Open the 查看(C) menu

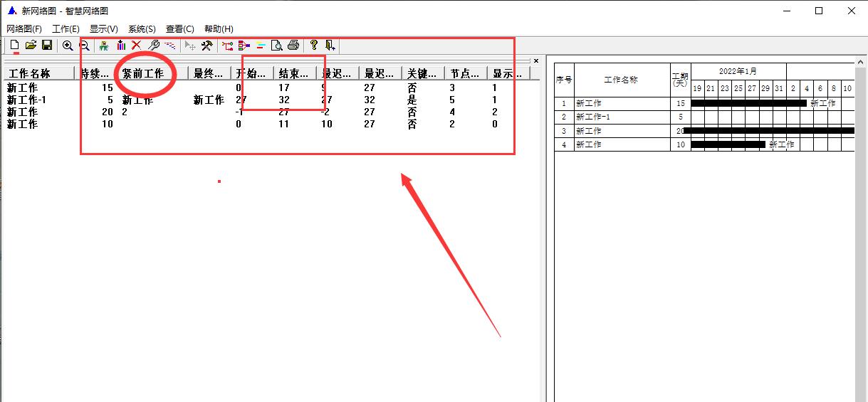[x=180, y=29]
